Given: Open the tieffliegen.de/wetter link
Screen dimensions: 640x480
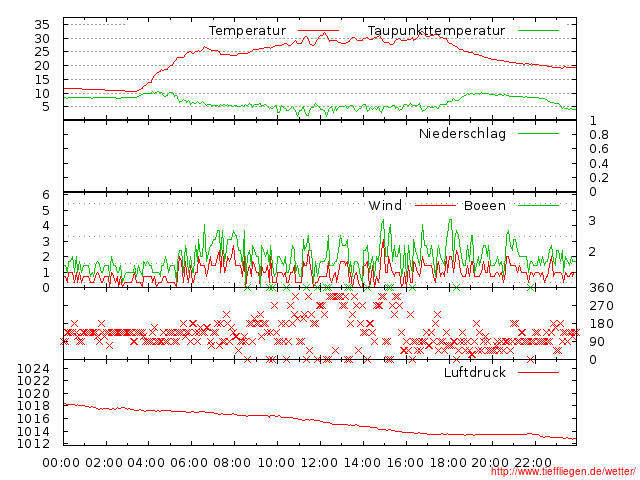Looking at the screenshot, I should click(x=563, y=471).
